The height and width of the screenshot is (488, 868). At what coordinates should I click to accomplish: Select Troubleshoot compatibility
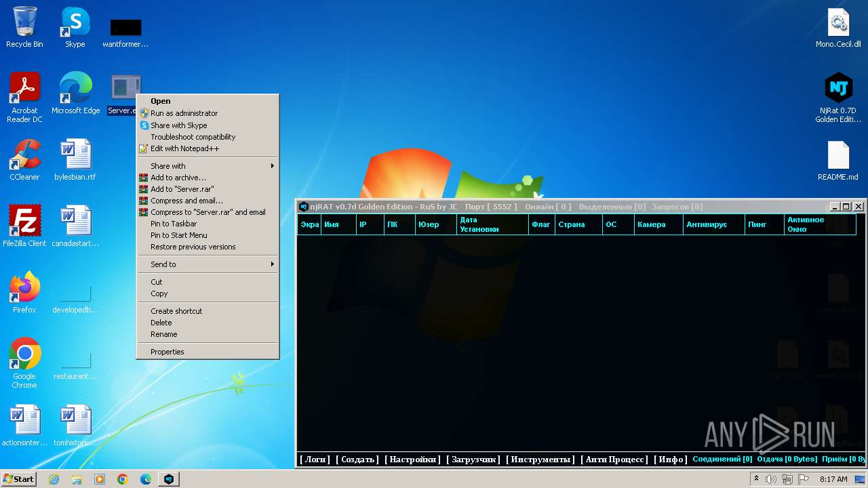[208, 137]
